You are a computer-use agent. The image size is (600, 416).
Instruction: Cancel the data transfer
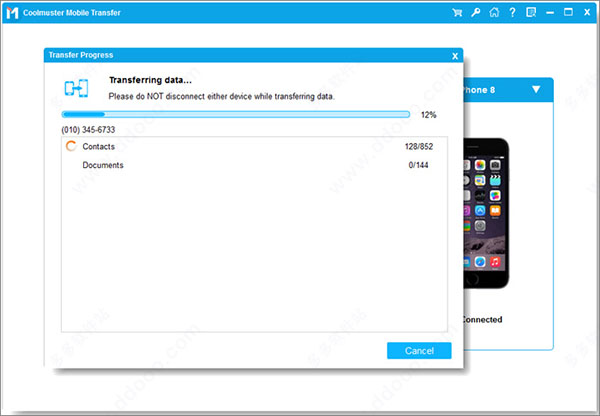click(419, 351)
